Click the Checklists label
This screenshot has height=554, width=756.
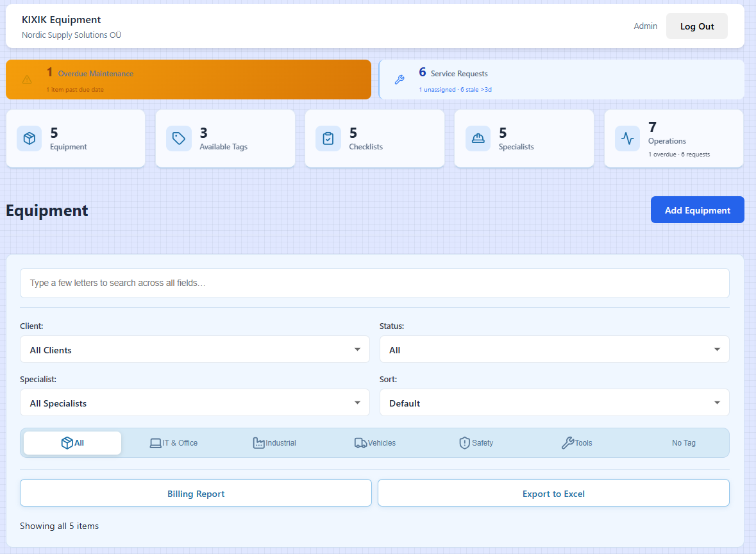tap(366, 147)
